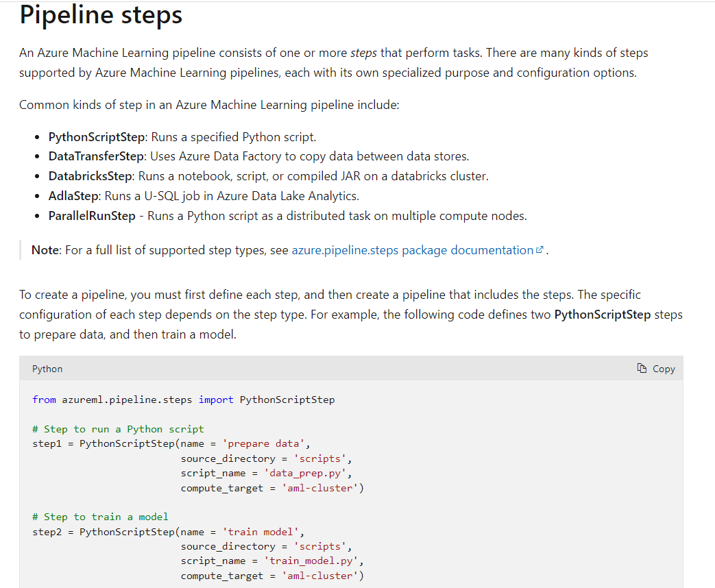The image size is (715, 588).
Task: Open azure.pipeline.steps package documentation link
Action: (412, 250)
